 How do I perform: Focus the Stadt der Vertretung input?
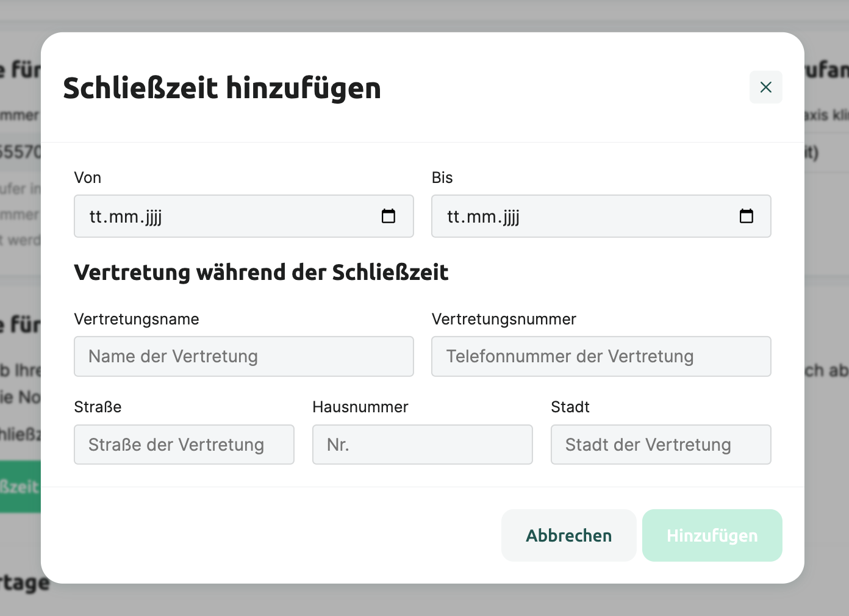point(661,445)
